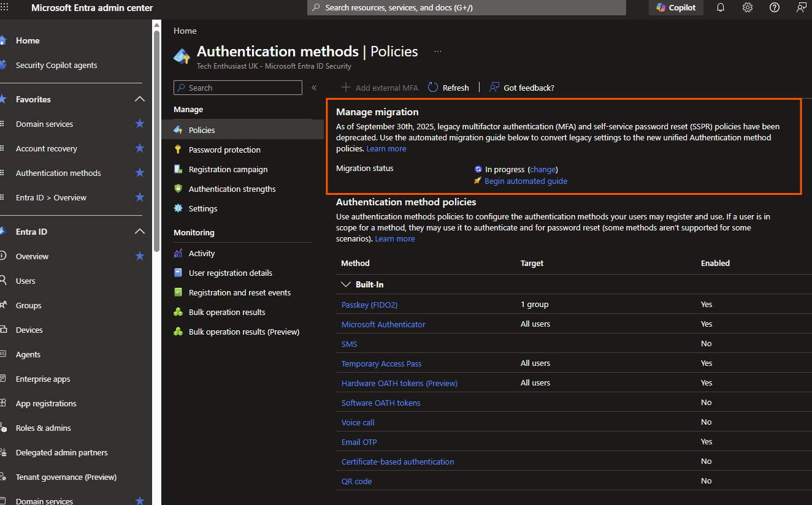Image resolution: width=812 pixels, height=505 pixels.
Task: Toggle the star beside Entra ID > Overview
Action: tap(140, 197)
